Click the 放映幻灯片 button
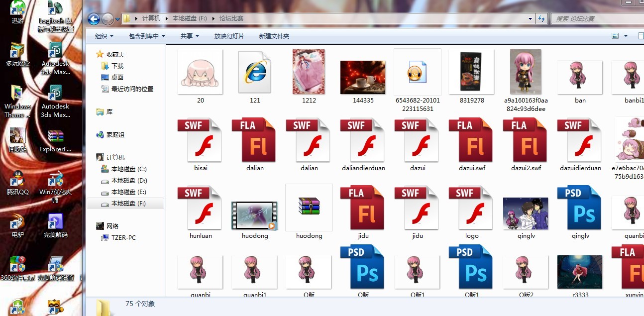 click(x=229, y=36)
